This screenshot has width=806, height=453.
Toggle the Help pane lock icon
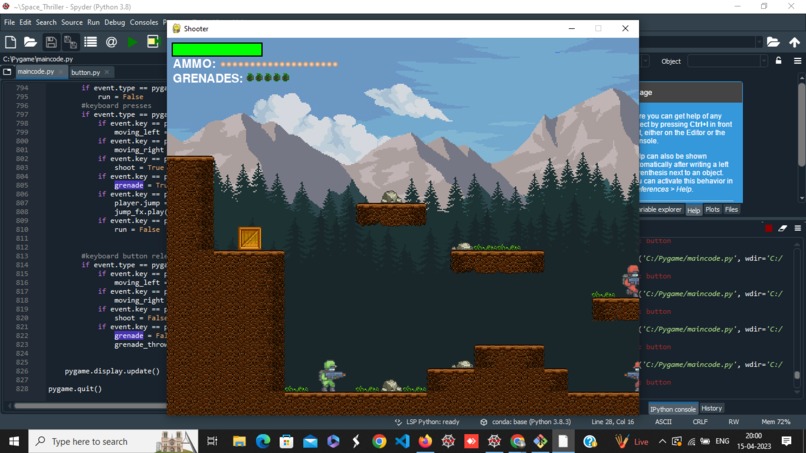[x=779, y=61]
